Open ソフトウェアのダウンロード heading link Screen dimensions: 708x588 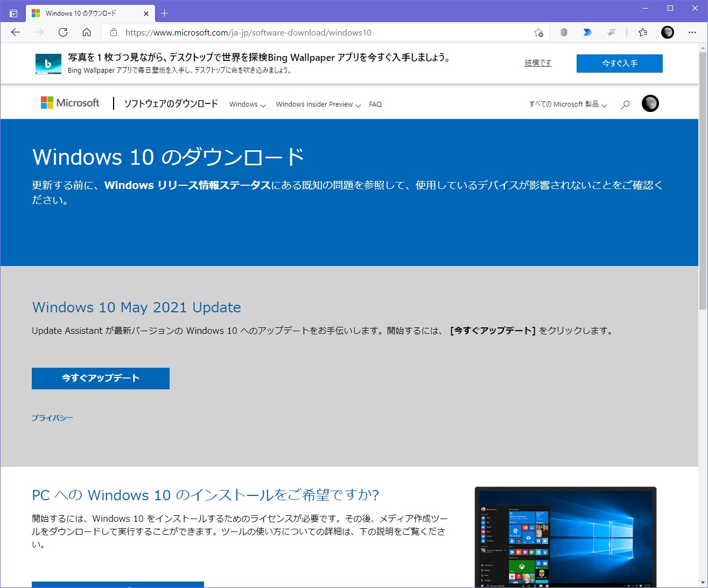click(x=171, y=104)
